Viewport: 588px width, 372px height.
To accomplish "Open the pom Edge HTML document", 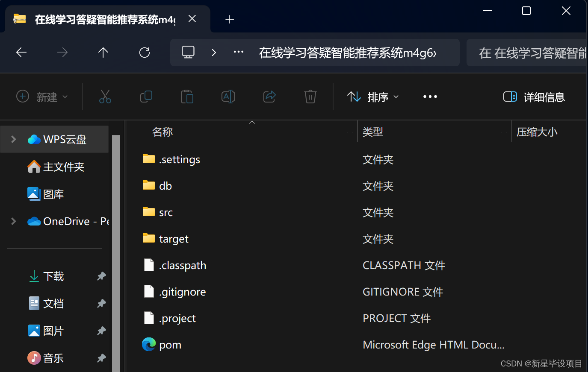I will [x=170, y=344].
